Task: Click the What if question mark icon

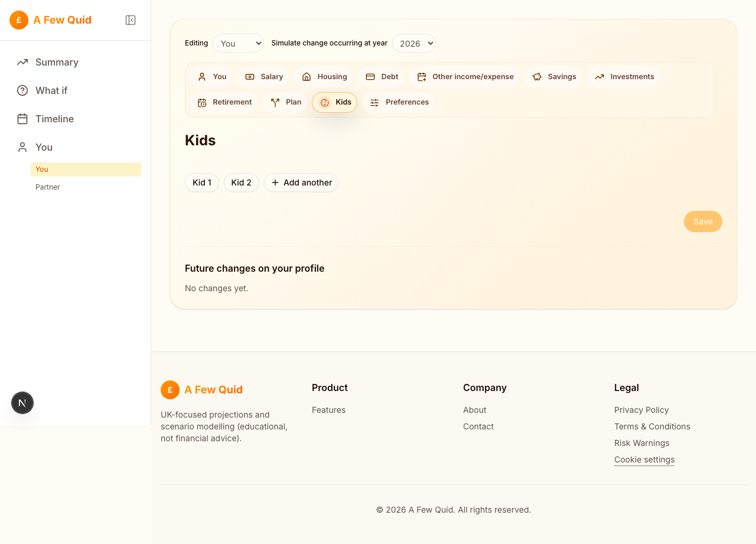Action: 22,90
